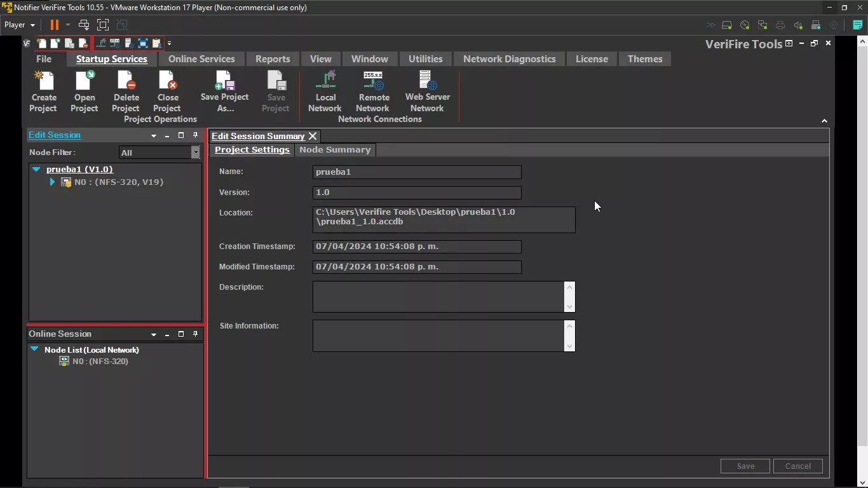Click quick-access delete project icon
The image size is (868, 488).
(83, 43)
